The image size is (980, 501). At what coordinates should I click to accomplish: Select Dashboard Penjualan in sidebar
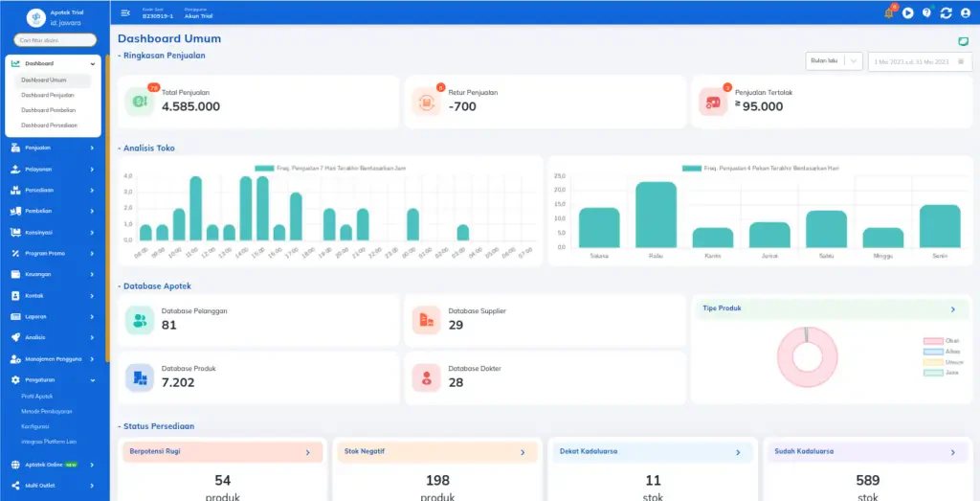tap(48, 95)
